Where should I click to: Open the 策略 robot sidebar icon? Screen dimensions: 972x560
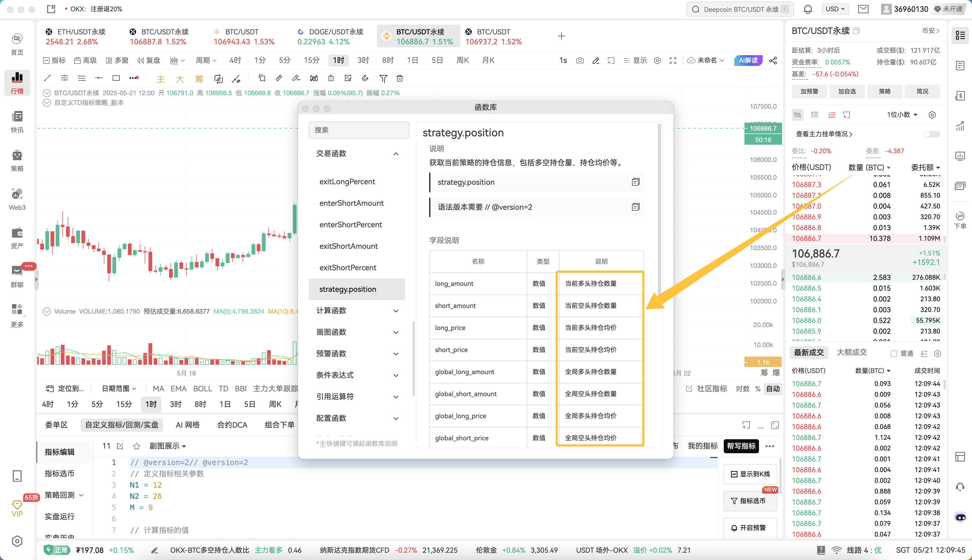coord(17,155)
